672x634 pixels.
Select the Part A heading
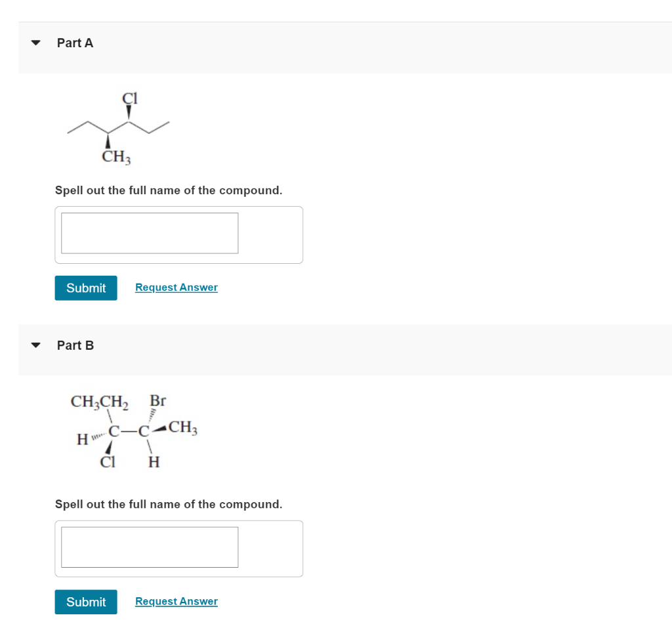(75, 43)
